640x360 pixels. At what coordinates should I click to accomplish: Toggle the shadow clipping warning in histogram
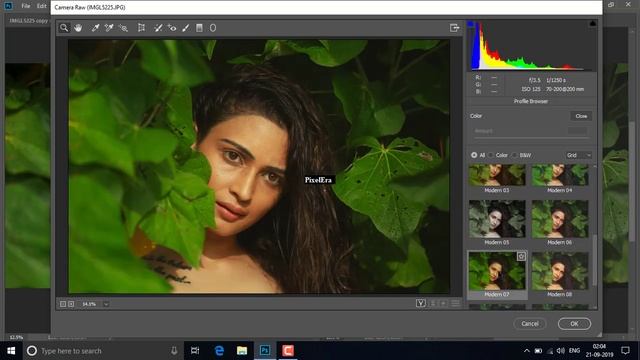point(471,24)
